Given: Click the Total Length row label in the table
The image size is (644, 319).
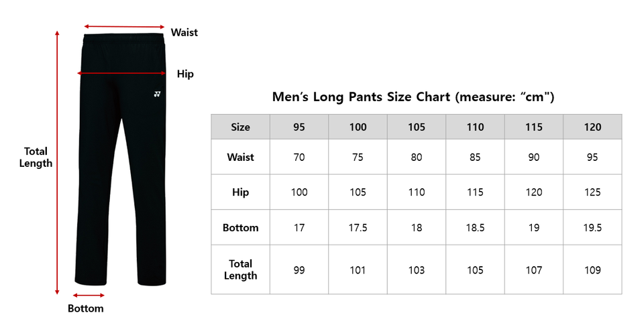Looking at the screenshot, I should tap(240, 269).
